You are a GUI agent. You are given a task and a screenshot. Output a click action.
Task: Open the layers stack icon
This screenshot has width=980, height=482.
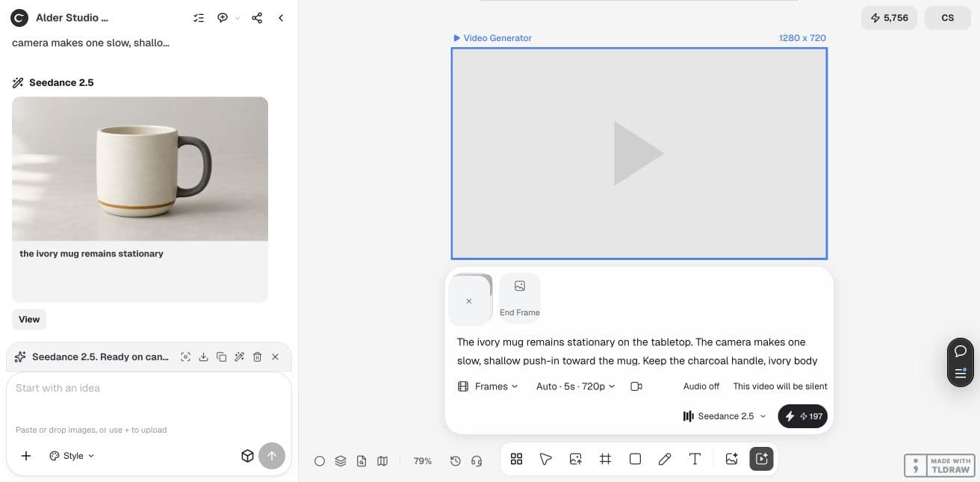tap(341, 461)
